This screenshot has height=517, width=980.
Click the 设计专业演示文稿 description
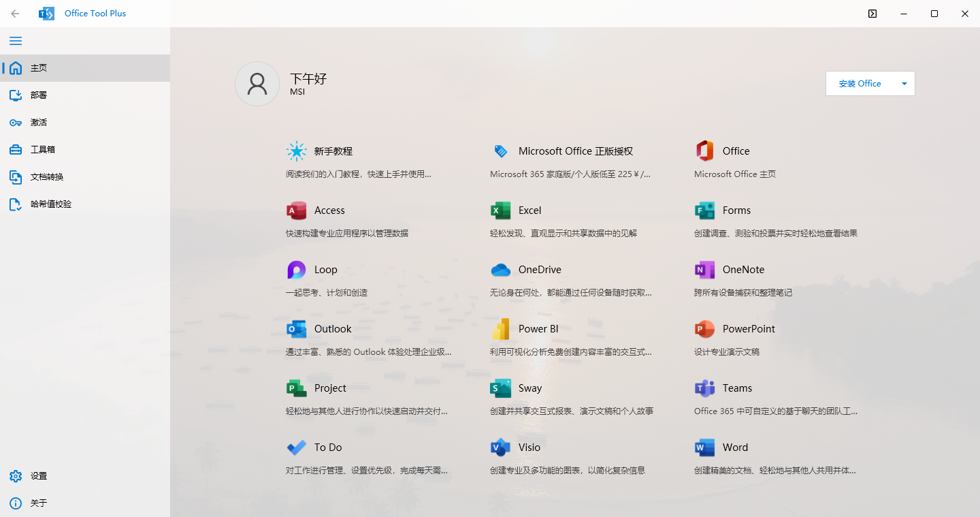[x=727, y=352]
